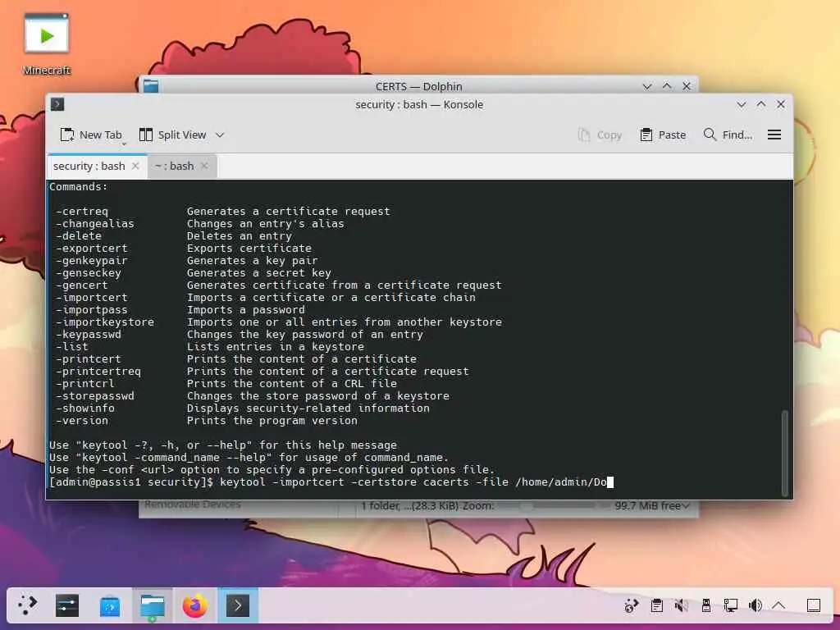Click the Paste toolbar button
840x630 pixels.
coord(663,135)
